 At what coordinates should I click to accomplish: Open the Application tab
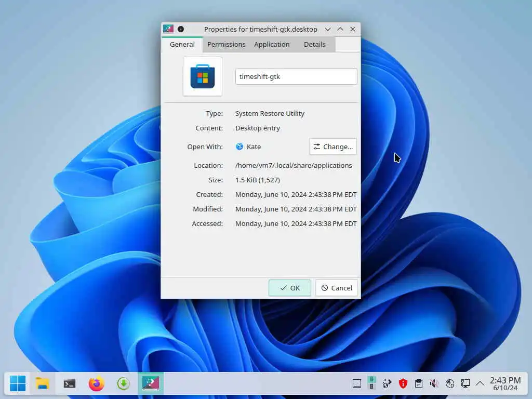click(272, 45)
